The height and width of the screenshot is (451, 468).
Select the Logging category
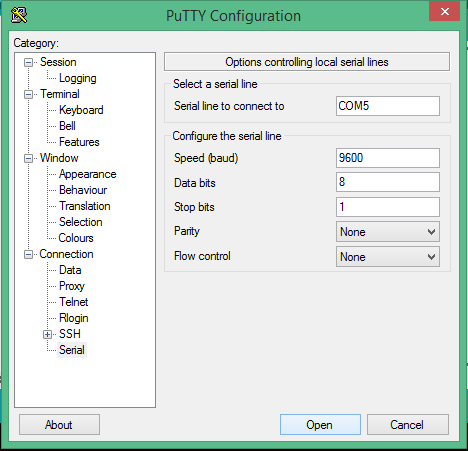78,78
